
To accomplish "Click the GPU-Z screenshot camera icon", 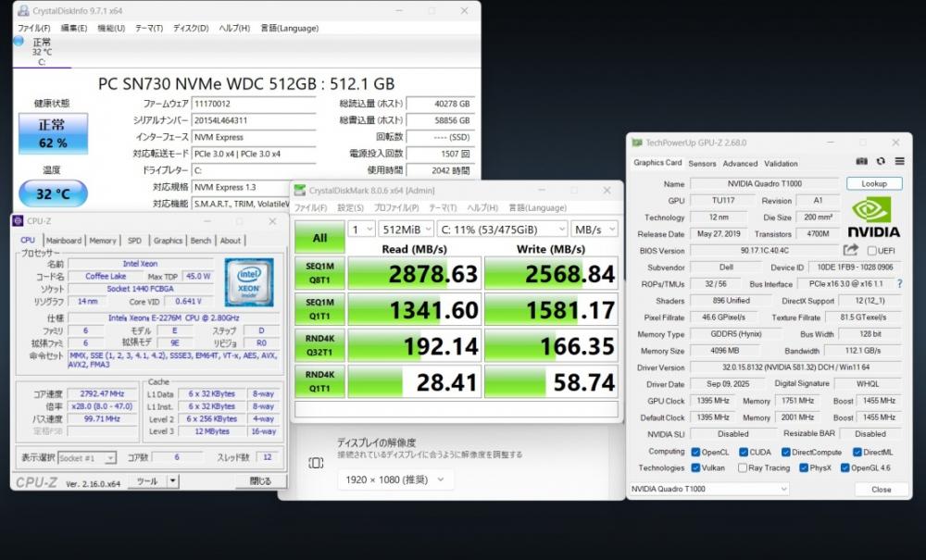I will click(861, 162).
